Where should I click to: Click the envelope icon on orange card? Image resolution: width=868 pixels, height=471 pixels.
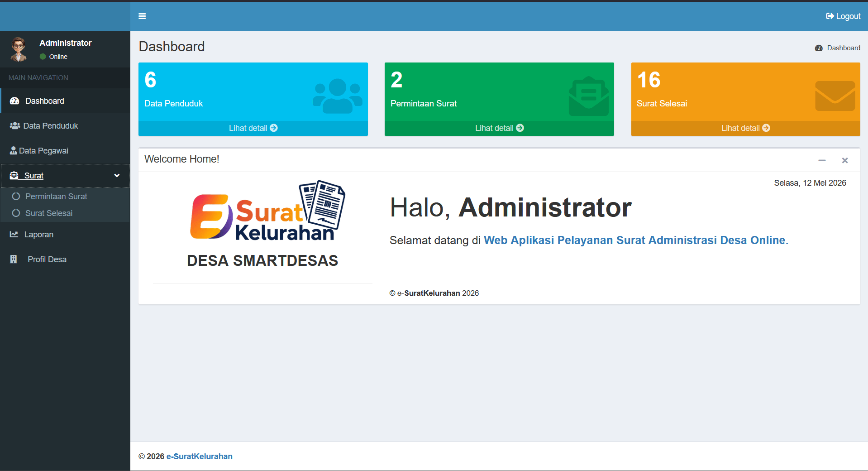point(835,96)
